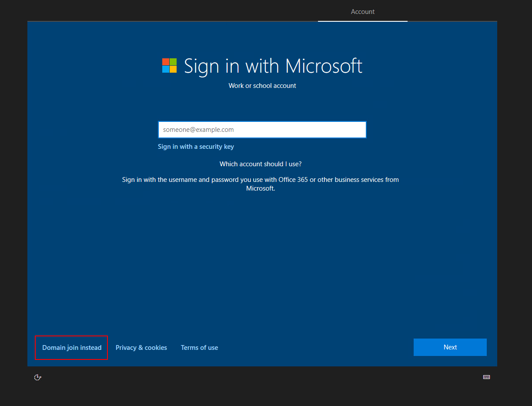
Task: Click the Next button
Action: [450, 347]
